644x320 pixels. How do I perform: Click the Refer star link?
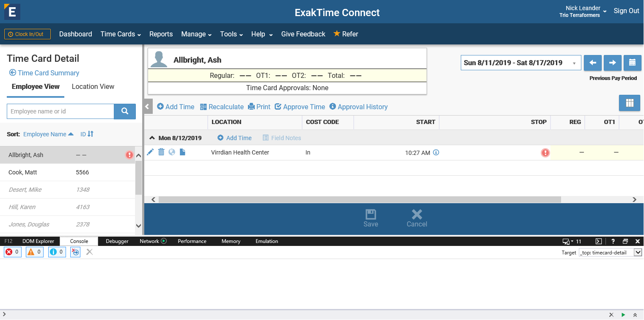[346, 34]
